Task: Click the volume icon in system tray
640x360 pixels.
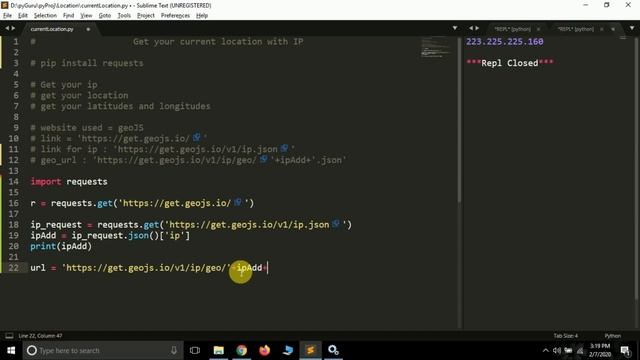Action: tap(557, 350)
